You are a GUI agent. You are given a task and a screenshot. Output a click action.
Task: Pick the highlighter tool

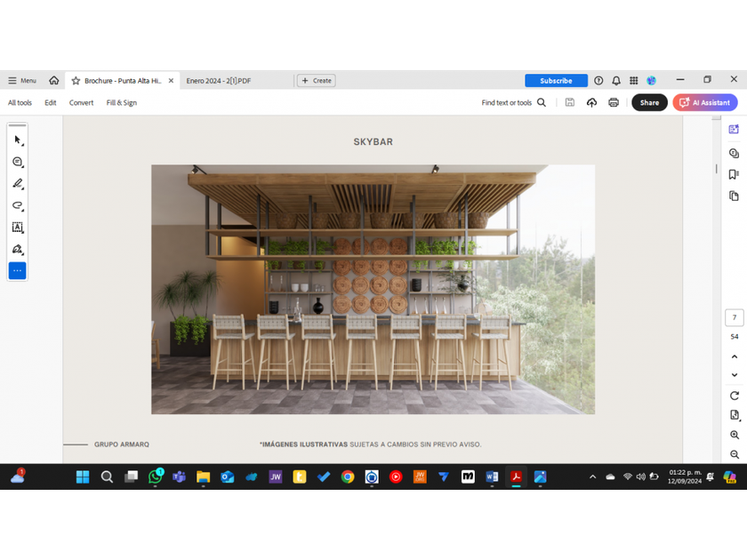click(x=17, y=184)
